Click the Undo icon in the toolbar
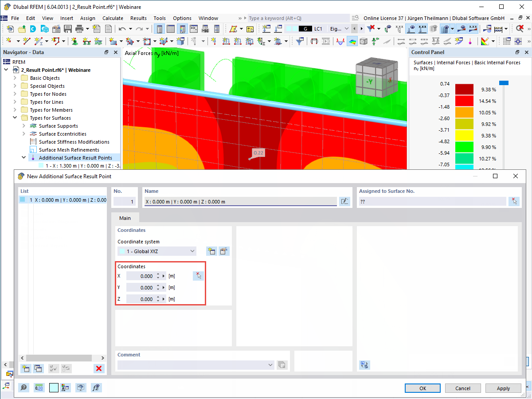The width and height of the screenshot is (532, 399). (123, 28)
